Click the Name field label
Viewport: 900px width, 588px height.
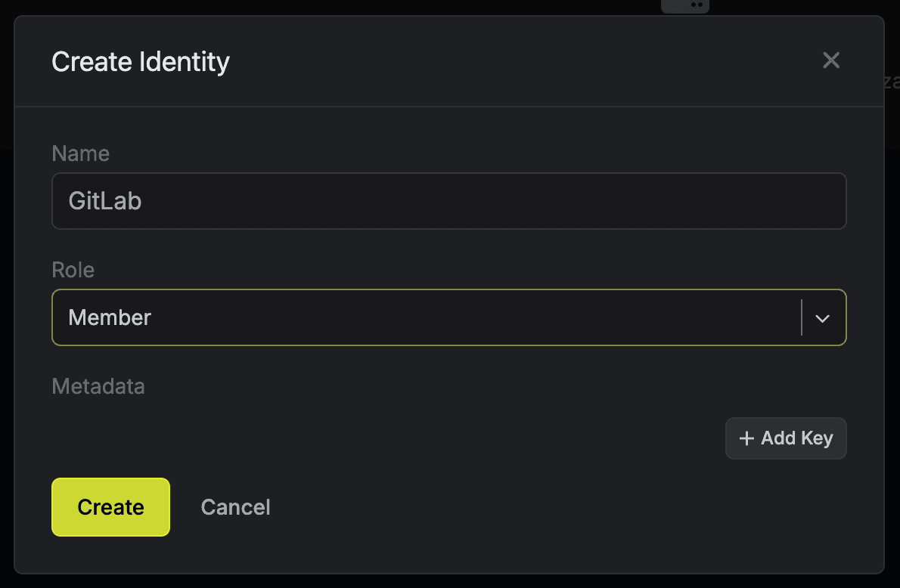click(x=80, y=153)
